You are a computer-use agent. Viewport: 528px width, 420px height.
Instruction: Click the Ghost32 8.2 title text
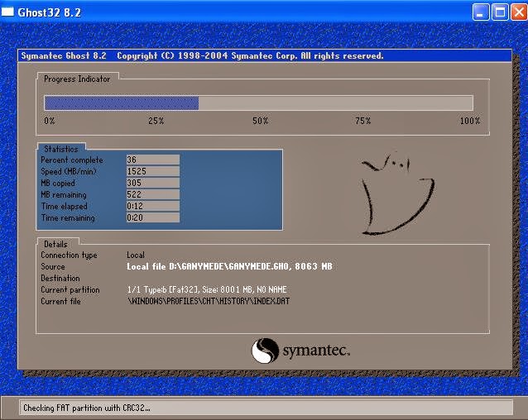point(49,12)
